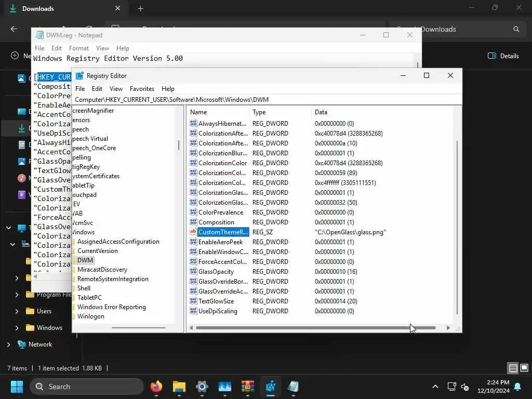Expand the Windows folder in Explorer

coord(17,328)
